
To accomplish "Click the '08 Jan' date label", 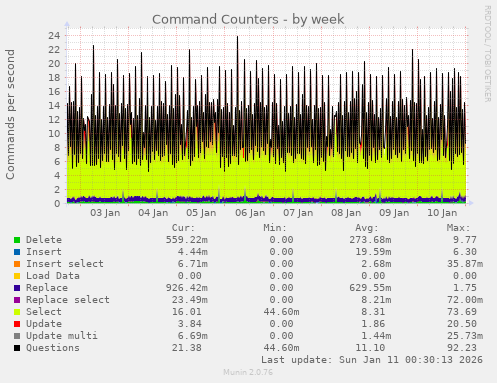I will (x=346, y=213).
